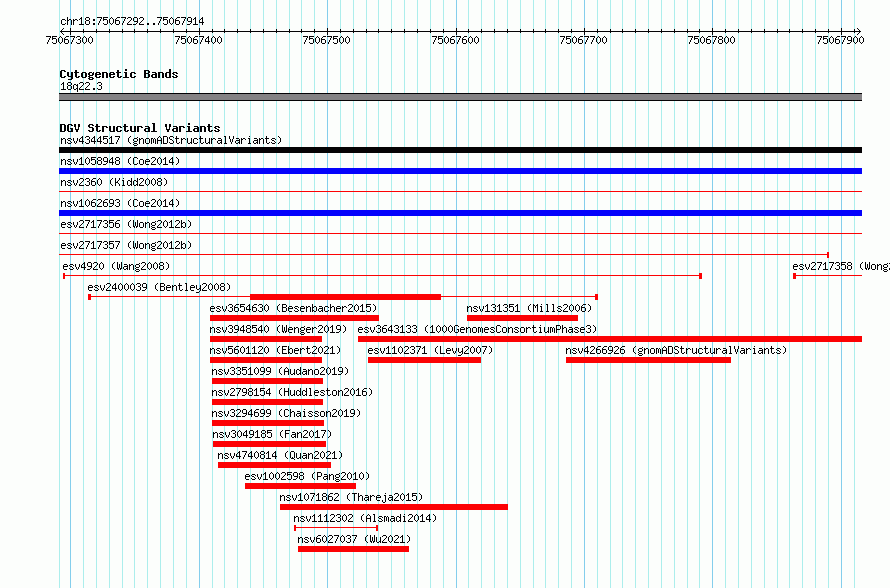Click the esv4920 (Wang2008) label
The image size is (890, 588).
point(116,266)
